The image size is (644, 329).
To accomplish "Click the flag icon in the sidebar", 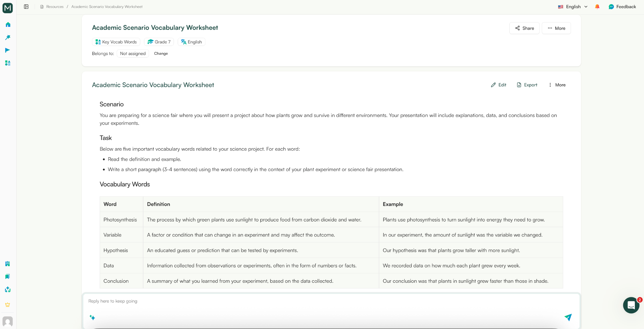I will (8, 50).
